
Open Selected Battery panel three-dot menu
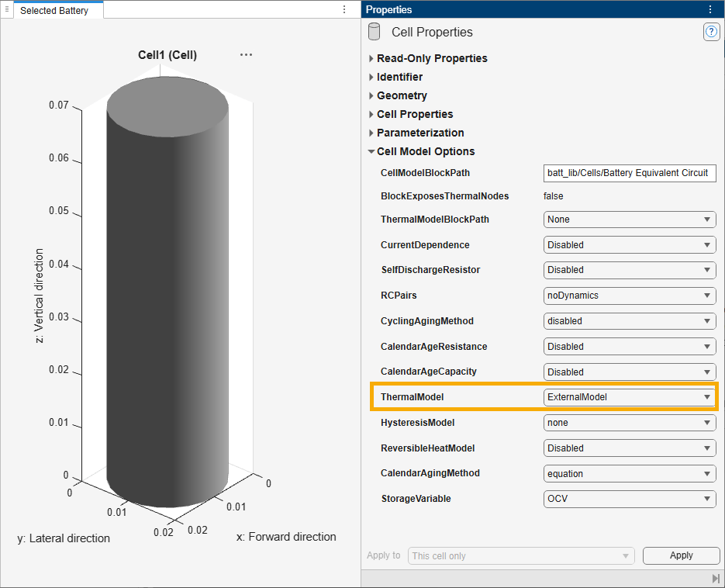coord(344,9)
